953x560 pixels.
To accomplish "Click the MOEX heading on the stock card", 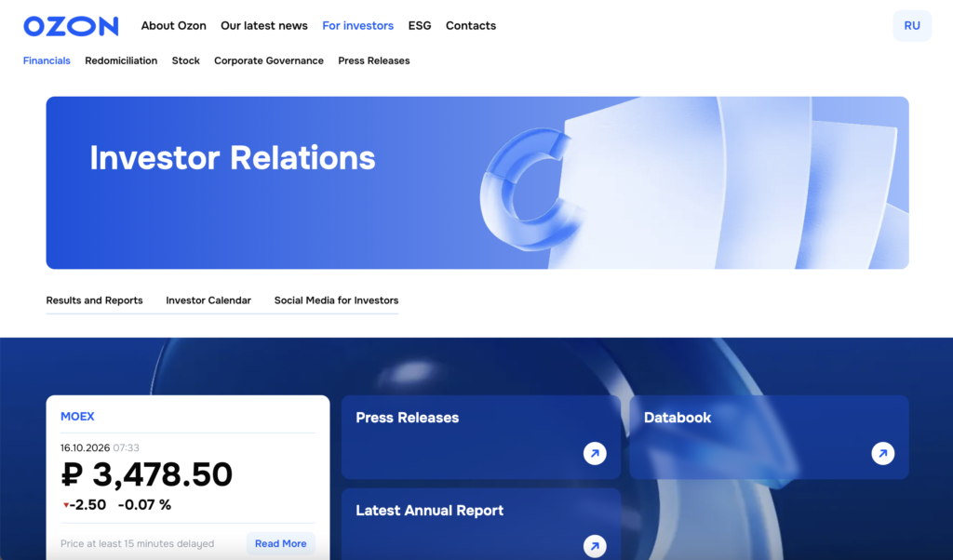I will [77, 417].
